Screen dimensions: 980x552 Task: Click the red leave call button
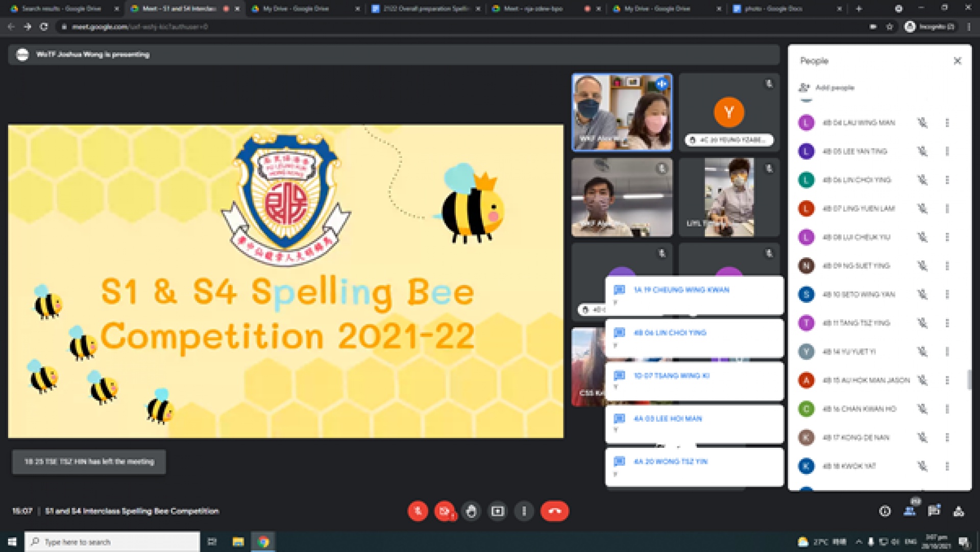tap(554, 511)
